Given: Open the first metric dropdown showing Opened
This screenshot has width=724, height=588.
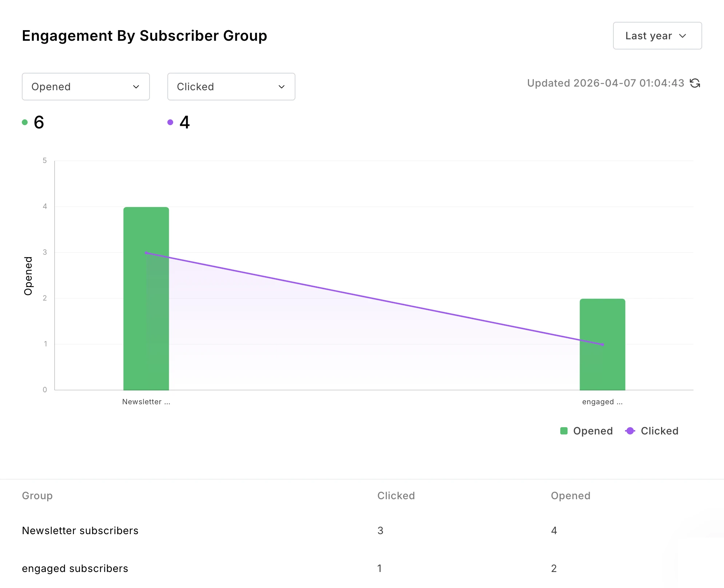Looking at the screenshot, I should point(85,87).
